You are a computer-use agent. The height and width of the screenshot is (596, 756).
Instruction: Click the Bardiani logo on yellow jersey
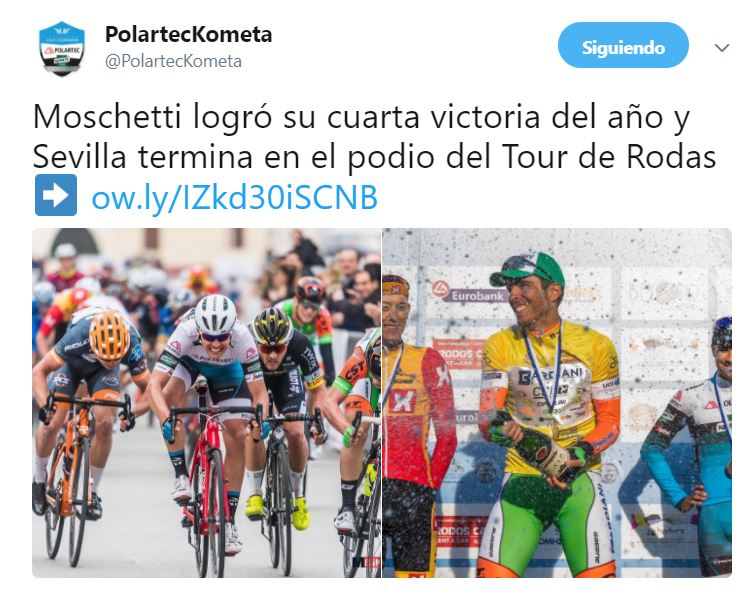coord(551,377)
